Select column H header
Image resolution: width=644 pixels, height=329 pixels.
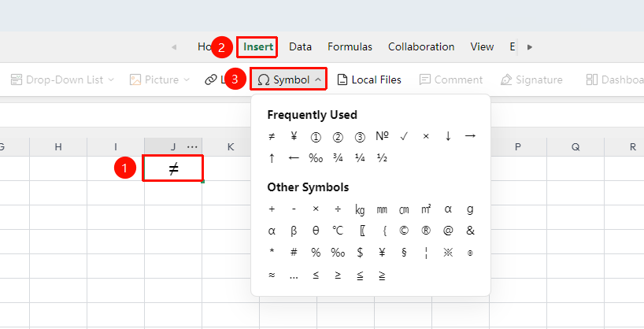[x=58, y=147]
